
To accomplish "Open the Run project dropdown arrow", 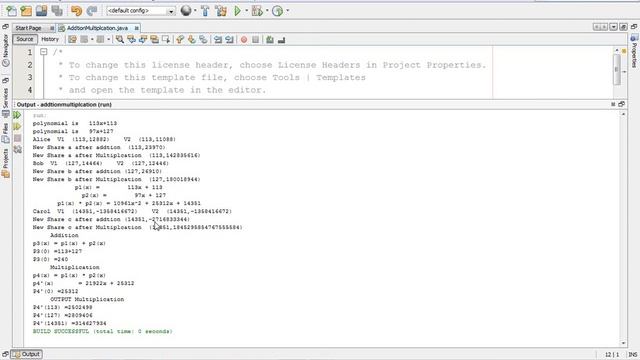I will pos(246,11).
